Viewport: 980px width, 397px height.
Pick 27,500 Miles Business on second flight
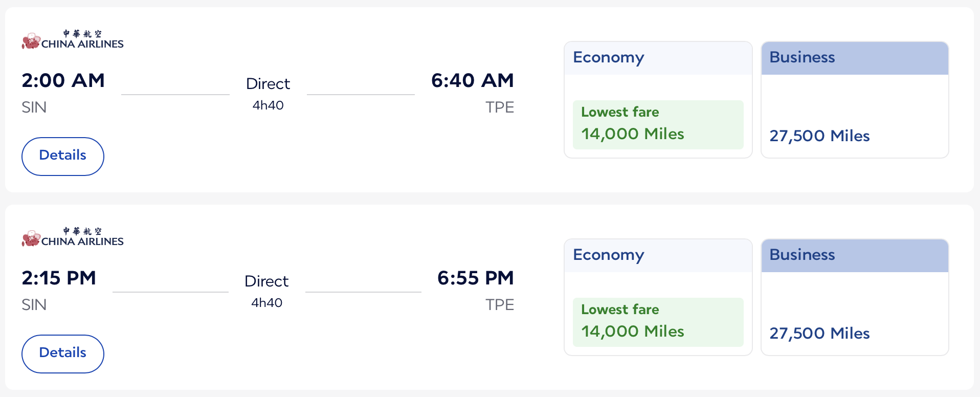click(x=819, y=334)
